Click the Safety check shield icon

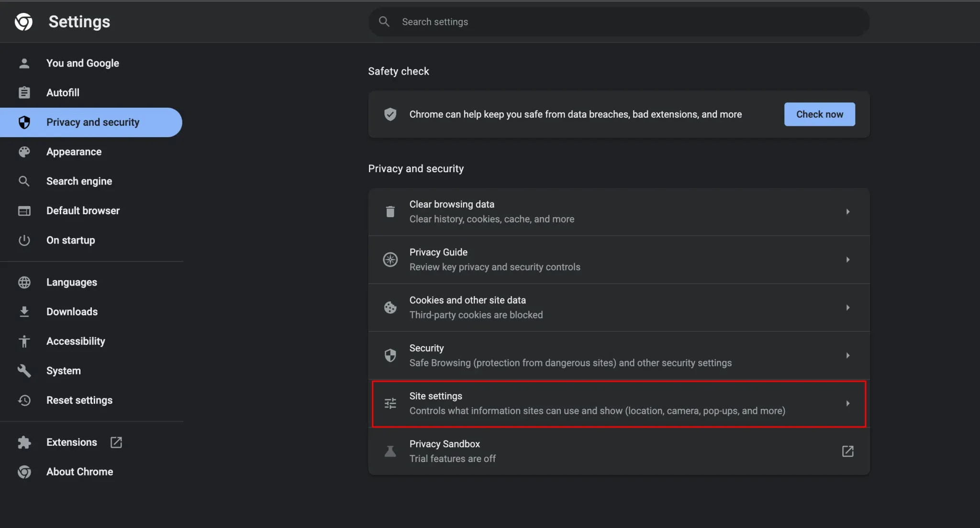(390, 114)
